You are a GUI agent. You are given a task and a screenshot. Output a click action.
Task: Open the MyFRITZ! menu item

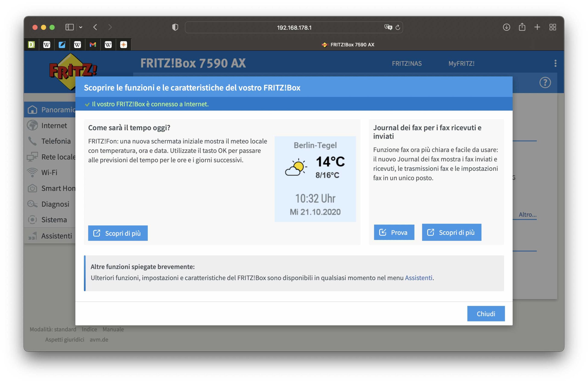pos(461,63)
